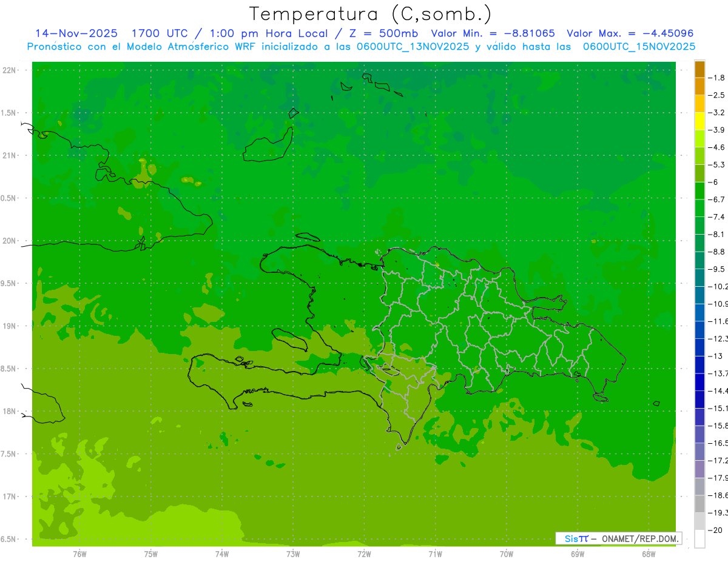
Task: Click the '-2.5' colorbar value
Action: pos(717,95)
